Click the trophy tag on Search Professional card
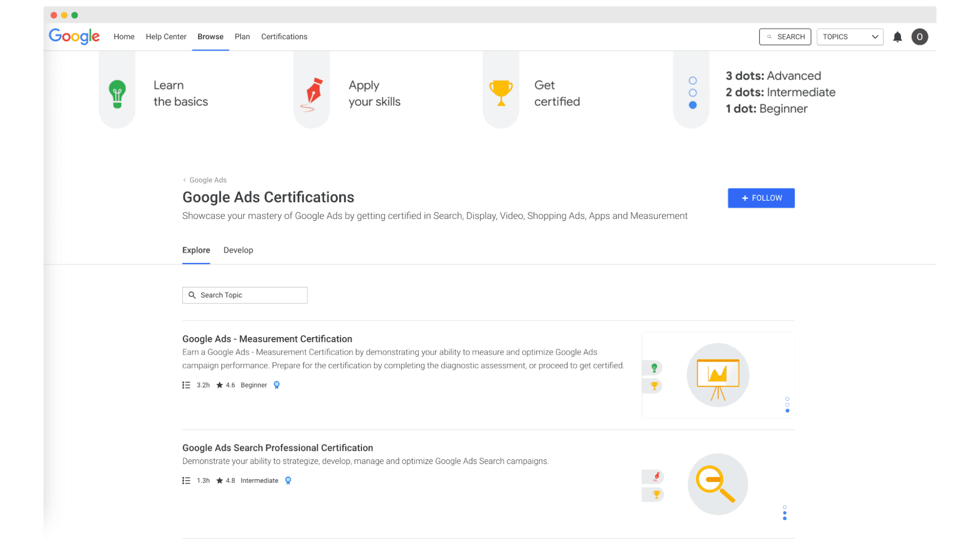The width and height of the screenshot is (980, 547). point(653,495)
